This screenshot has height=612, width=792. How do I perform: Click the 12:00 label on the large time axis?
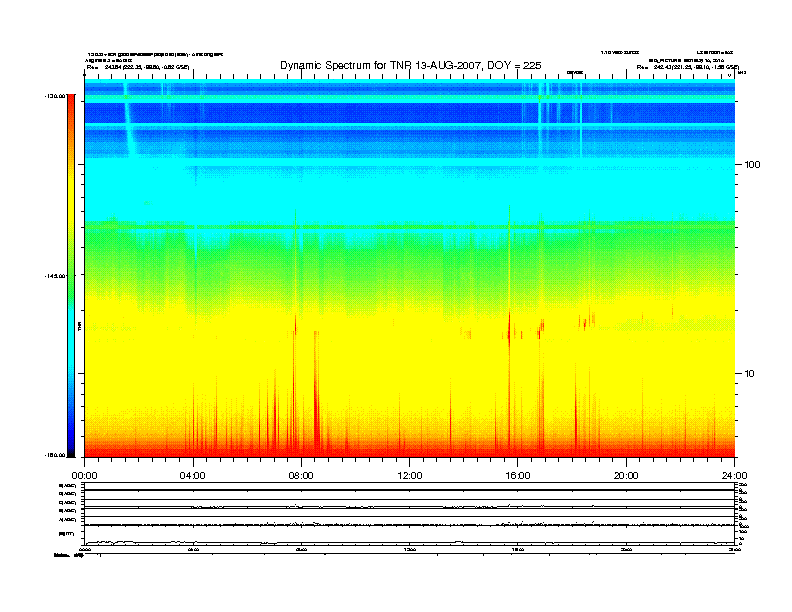click(410, 476)
